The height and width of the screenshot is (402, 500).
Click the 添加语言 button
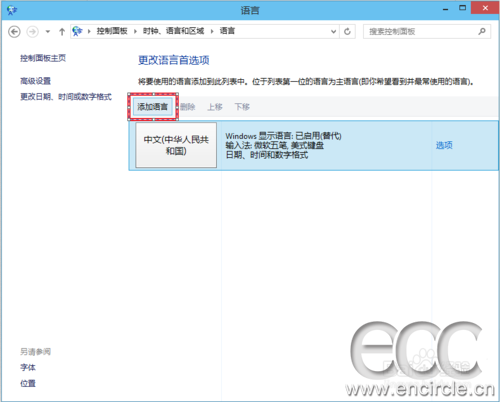153,107
